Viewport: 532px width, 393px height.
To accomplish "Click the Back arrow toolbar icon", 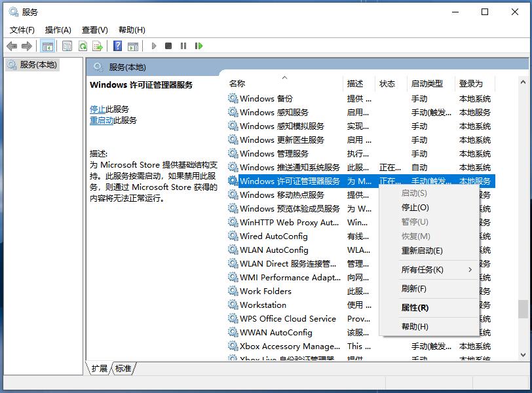I will 12,46.
